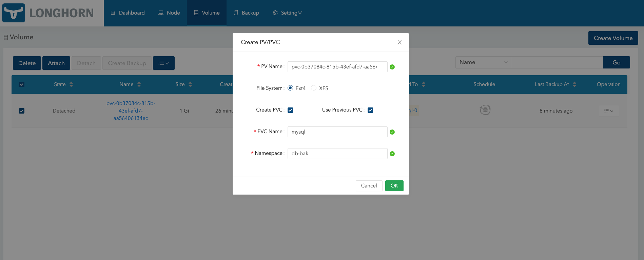Open the recurring backup schedule icon
Image resolution: width=644 pixels, height=260 pixels.
485,110
